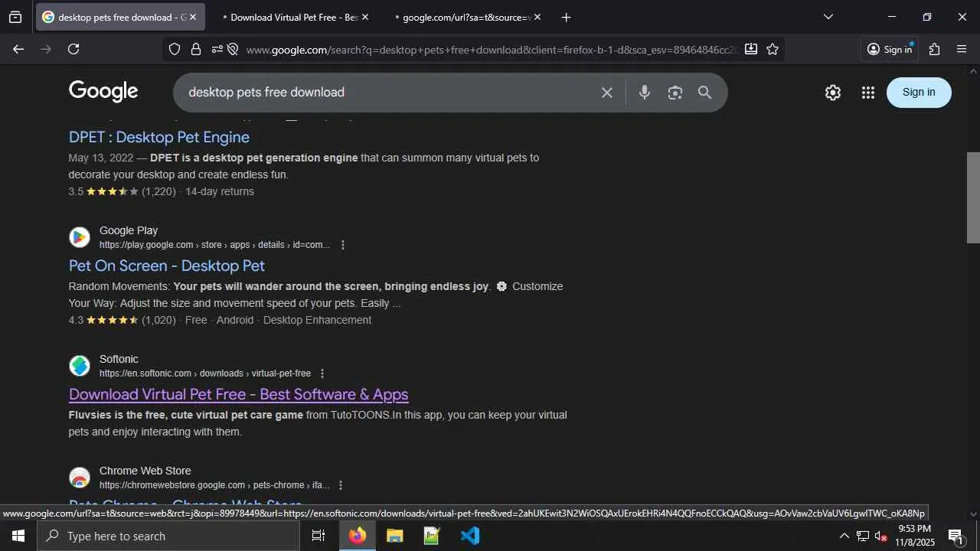Reload the current page
This screenshot has height=551, width=980.
pos(73,49)
